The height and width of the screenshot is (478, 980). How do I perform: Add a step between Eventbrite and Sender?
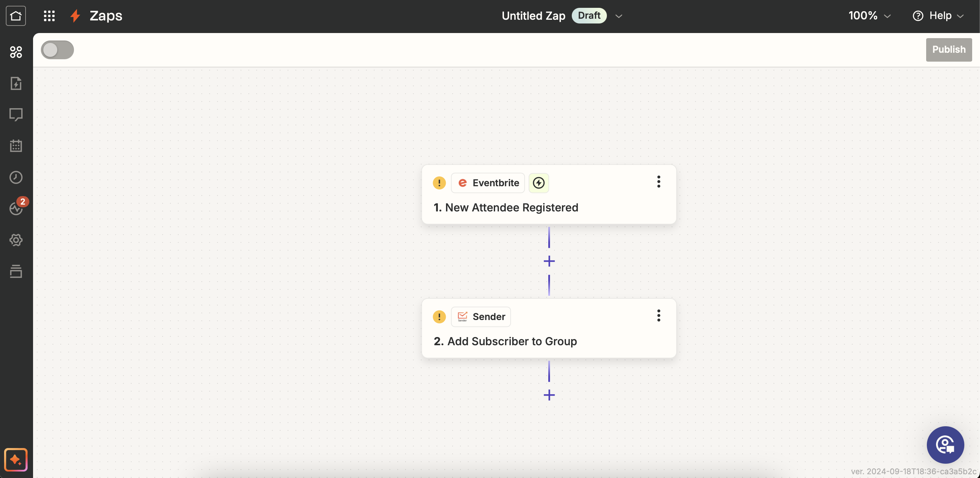[549, 261]
